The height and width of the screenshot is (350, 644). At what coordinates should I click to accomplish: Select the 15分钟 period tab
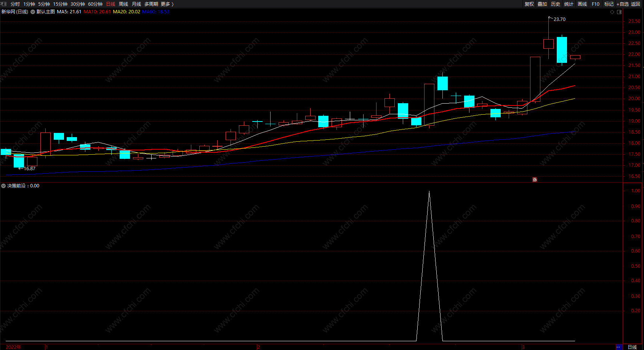click(x=60, y=4)
